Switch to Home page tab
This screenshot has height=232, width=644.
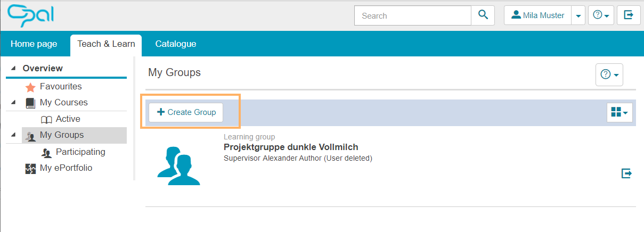point(34,44)
